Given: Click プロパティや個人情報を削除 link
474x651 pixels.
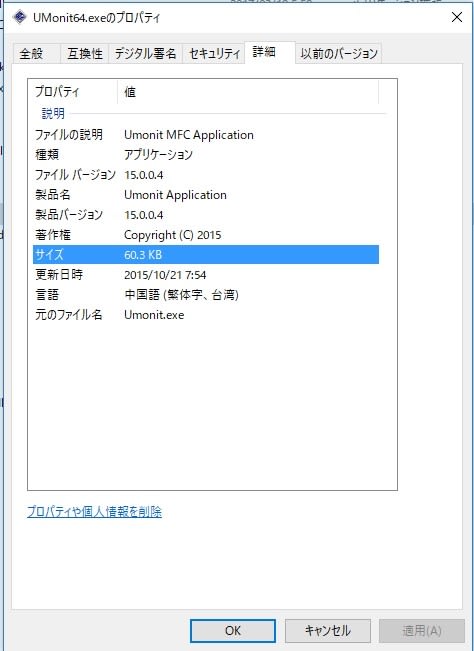Looking at the screenshot, I should [94, 512].
